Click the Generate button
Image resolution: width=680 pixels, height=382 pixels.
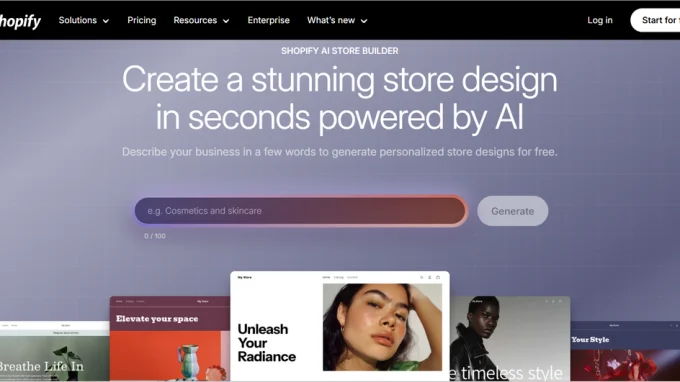[x=513, y=211]
